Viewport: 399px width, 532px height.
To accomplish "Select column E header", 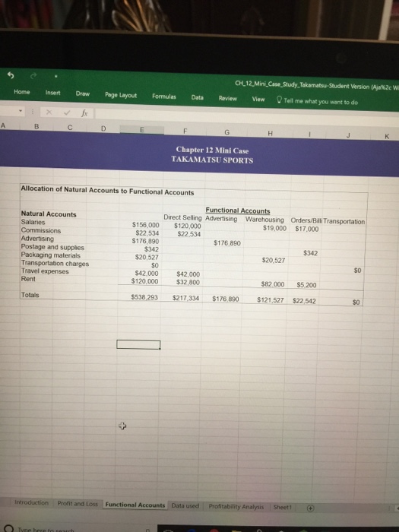I will pos(142,130).
